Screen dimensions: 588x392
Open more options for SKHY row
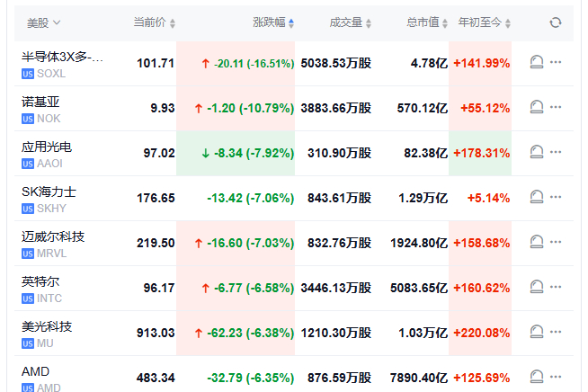556,197
